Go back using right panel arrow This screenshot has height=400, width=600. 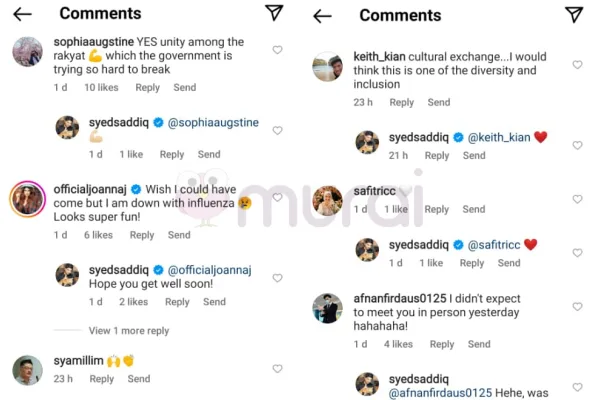click(322, 15)
